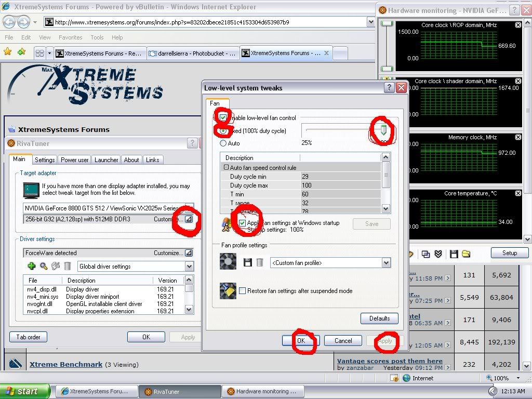
Task: Click the magnifying glass icon in Driver settings
Action: point(44,267)
